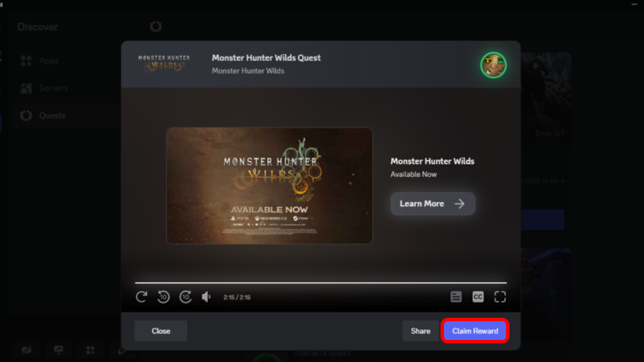Open Learn More link

tap(433, 204)
